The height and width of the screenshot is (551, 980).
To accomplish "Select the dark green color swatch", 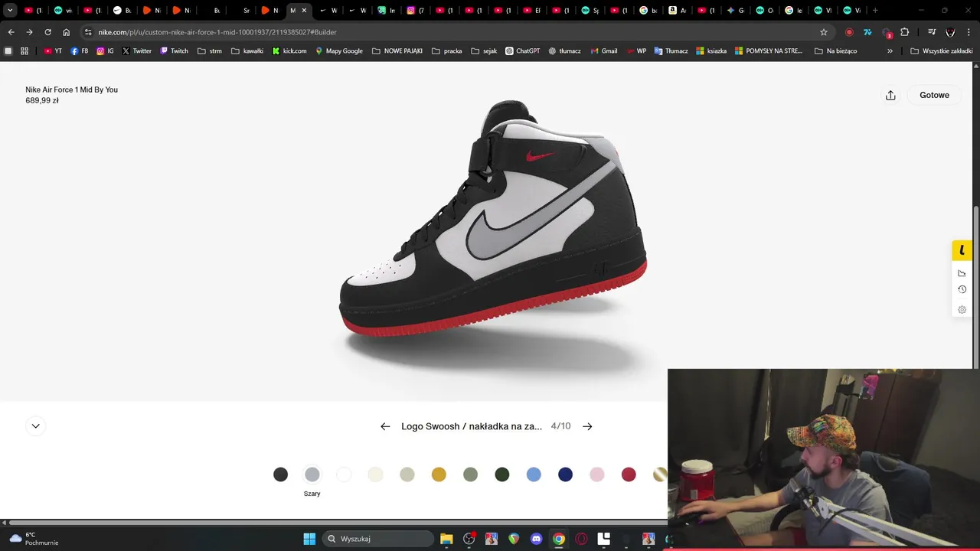I will pyautogui.click(x=502, y=474).
